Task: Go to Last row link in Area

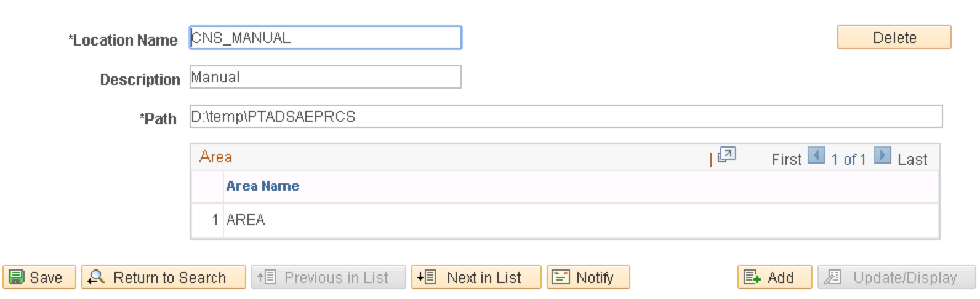Action: 912,159
